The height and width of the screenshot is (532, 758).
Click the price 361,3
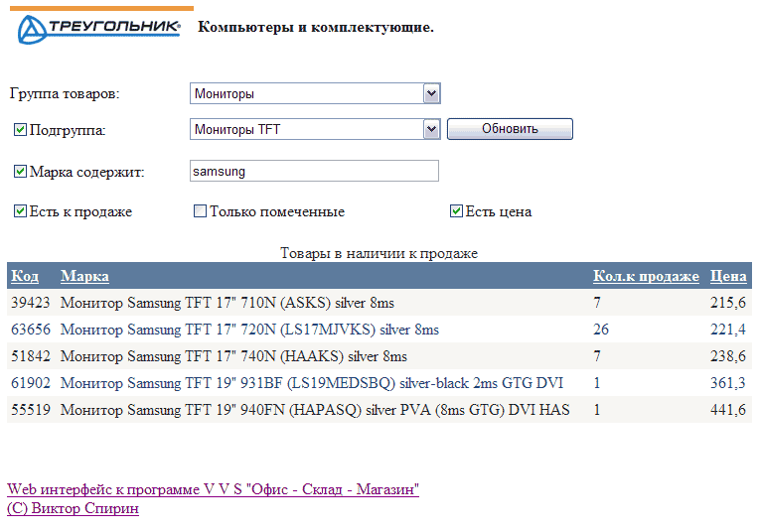[728, 383]
